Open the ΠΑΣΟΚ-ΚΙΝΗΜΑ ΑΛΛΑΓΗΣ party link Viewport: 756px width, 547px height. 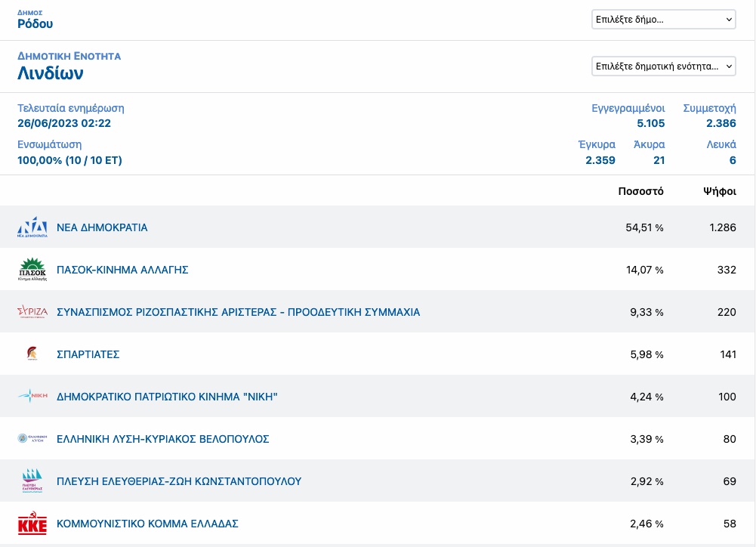122,270
